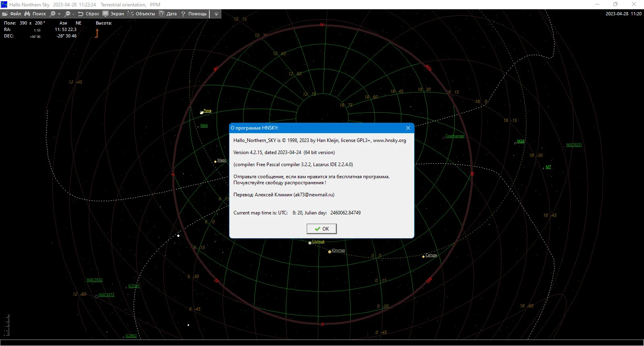Select the Coathanger object label
The image size is (644, 346).
455,136
